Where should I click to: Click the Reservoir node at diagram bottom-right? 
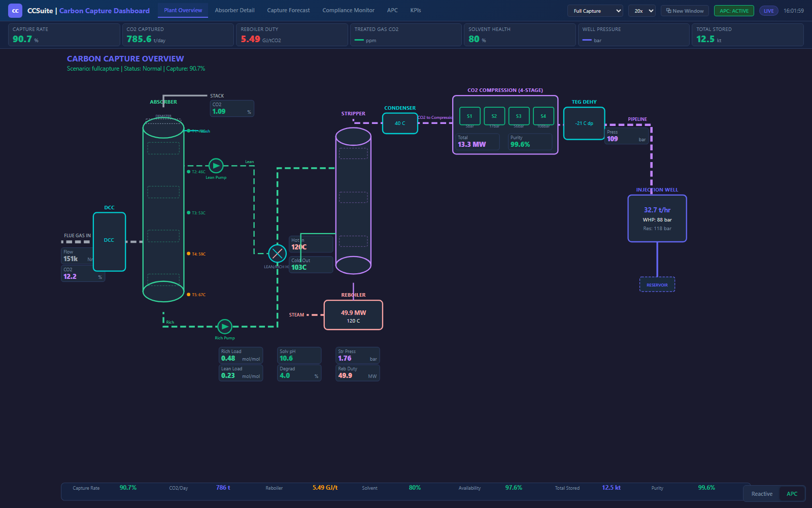click(657, 284)
